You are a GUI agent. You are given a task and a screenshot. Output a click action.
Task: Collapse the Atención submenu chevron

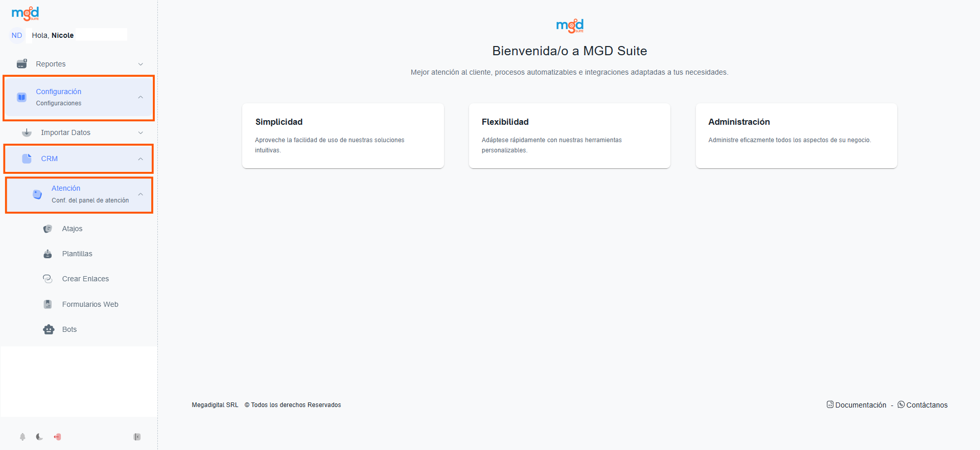[x=141, y=194]
